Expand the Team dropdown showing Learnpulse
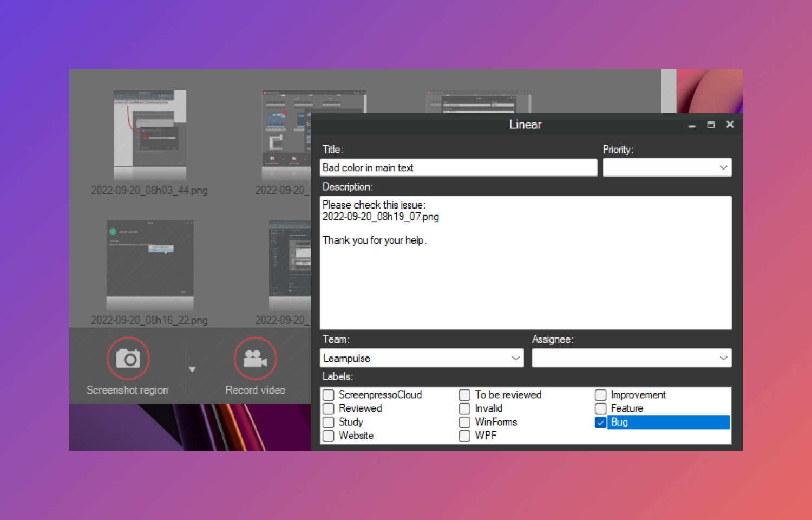 [x=422, y=358]
